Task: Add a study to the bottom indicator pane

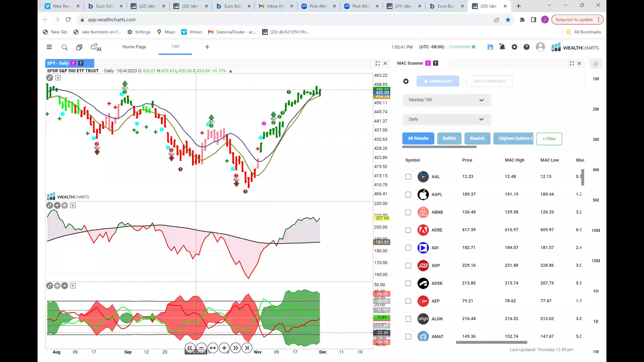Action: coord(73,286)
